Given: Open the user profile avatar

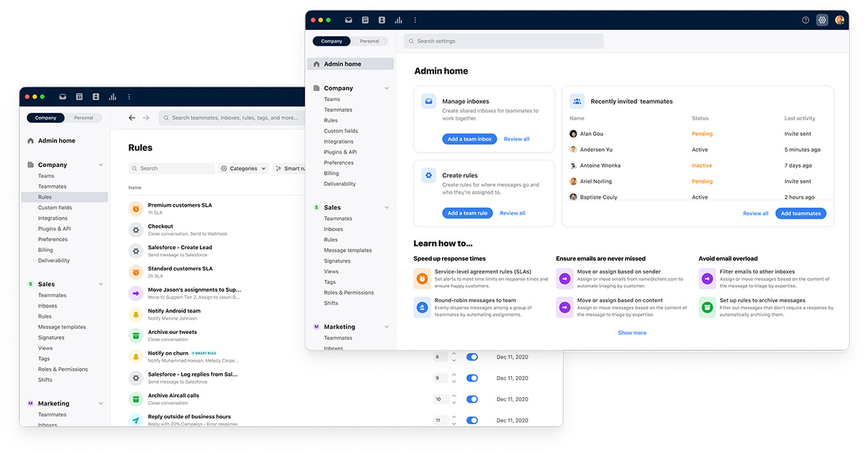Looking at the screenshot, I should [840, 20].
